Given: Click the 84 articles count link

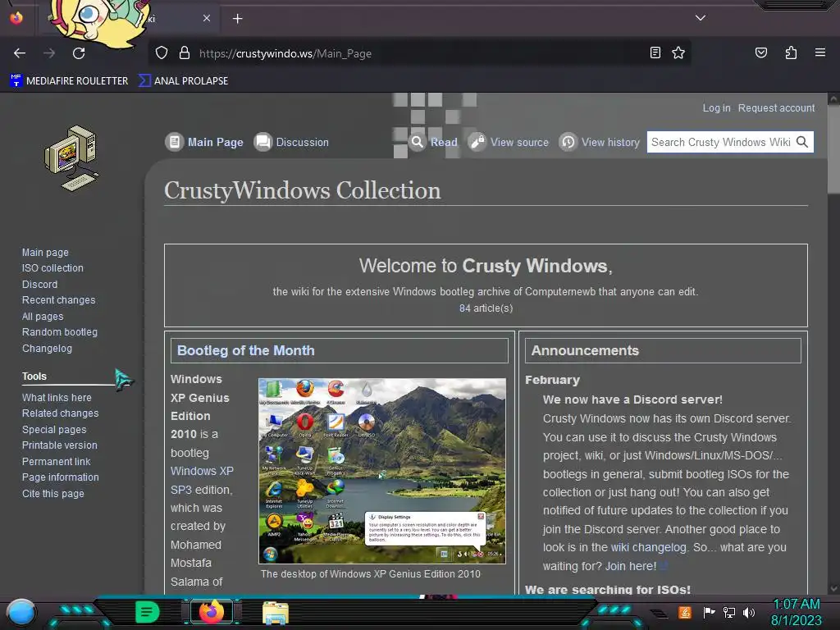Looking at the screenshot, I should click(464, 308).
